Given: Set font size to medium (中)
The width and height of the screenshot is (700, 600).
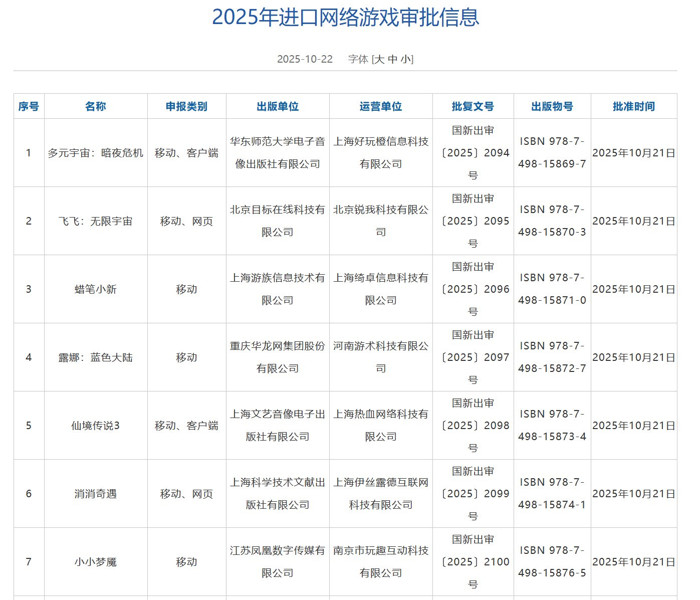Looking at the screenshot, I should click(392, 59).
